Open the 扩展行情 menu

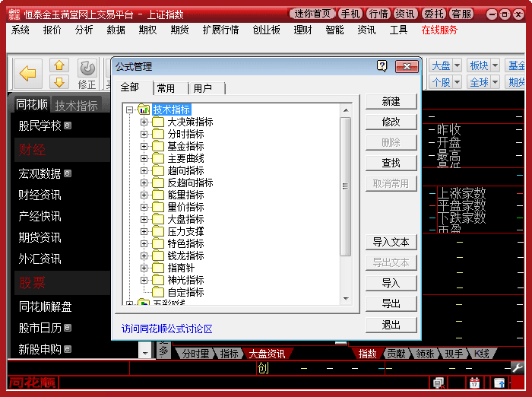(x=220, y=30)
